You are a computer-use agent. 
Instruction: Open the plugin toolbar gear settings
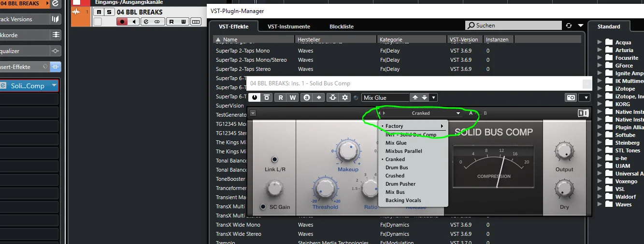(345, 97)
